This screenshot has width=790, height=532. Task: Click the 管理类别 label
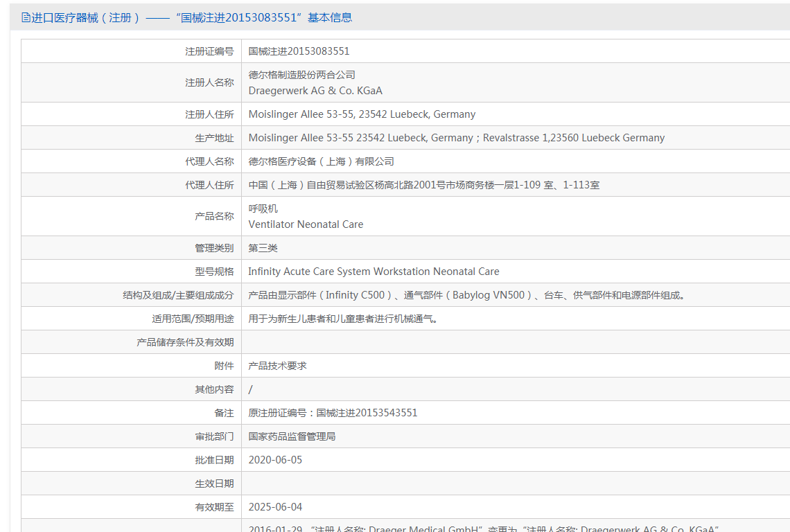(x=214, y=249)
